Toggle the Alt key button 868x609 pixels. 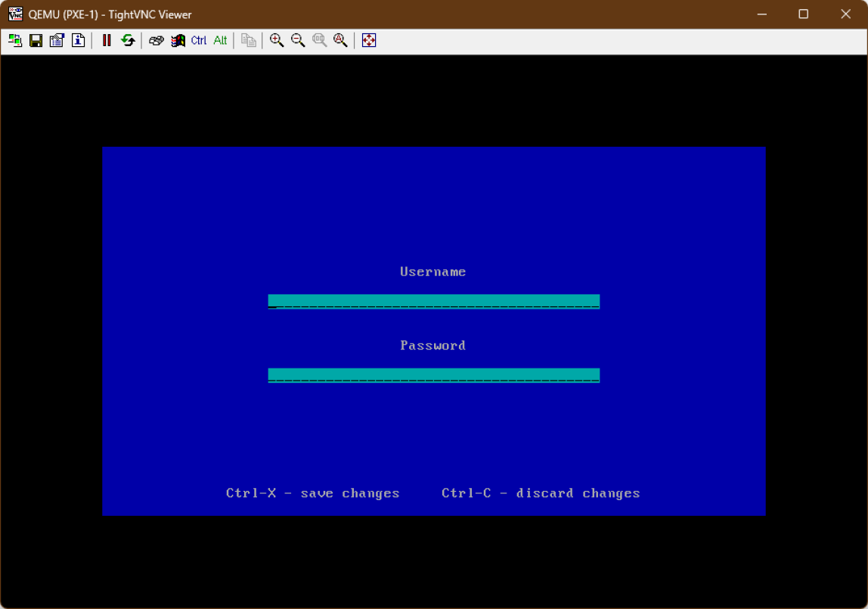click(220, 40)
